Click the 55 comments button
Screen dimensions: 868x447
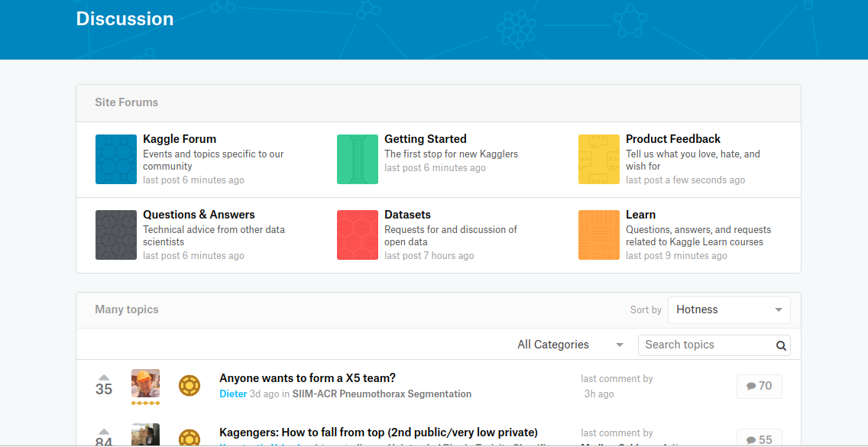[x=759, y=439]
